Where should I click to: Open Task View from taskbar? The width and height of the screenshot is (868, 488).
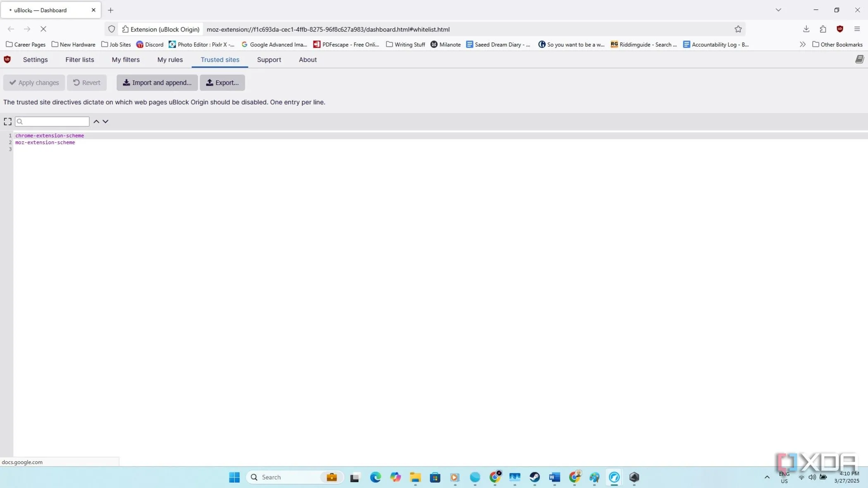point(355,477)
